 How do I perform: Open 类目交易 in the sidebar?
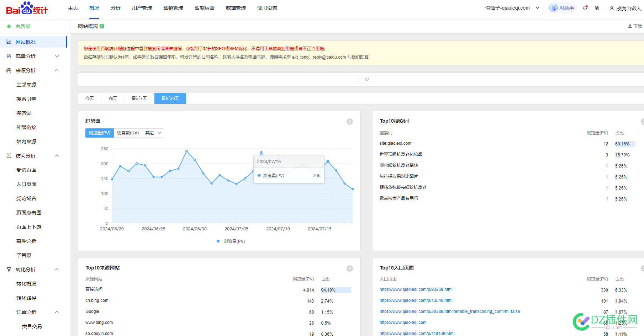tap(32, 326)
